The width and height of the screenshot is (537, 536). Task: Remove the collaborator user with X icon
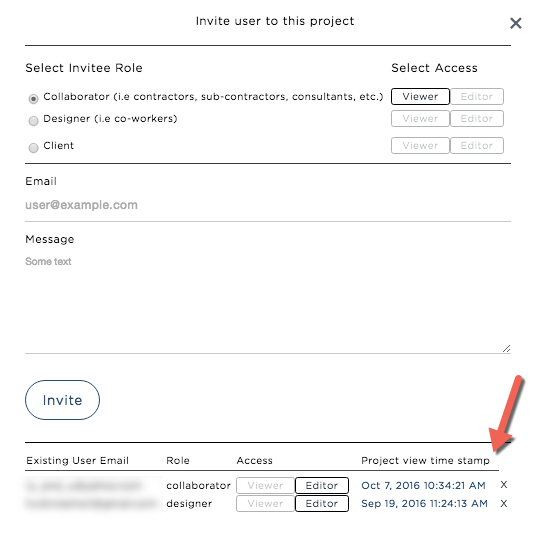tap(503, 484)
